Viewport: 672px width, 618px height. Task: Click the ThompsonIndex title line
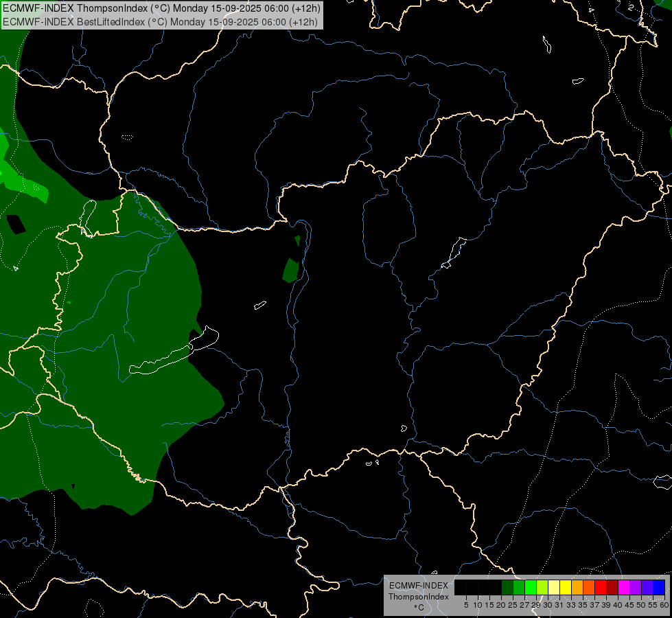pos(161,8)
